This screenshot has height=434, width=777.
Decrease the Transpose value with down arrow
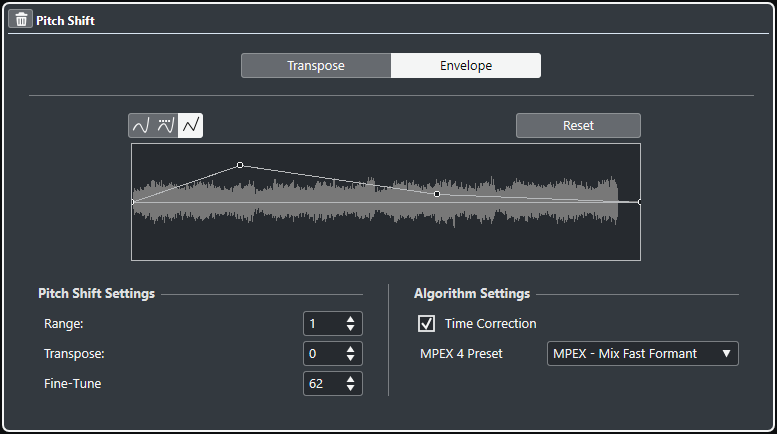tap(350, 358)
